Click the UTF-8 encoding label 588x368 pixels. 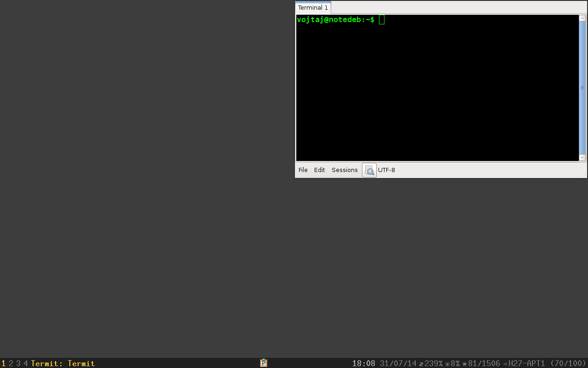pyautogui.click(x=386, y=170)
